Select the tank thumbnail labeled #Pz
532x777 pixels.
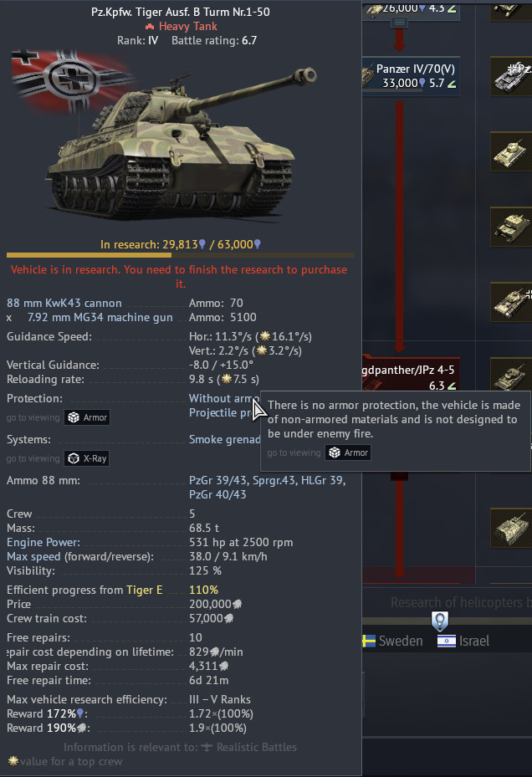click(511, 76)
